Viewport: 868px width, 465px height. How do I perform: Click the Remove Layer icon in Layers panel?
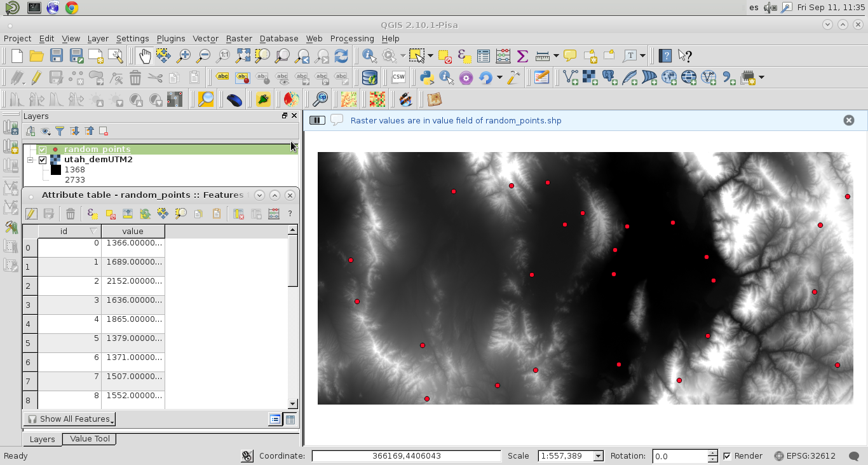click(104, 131)
